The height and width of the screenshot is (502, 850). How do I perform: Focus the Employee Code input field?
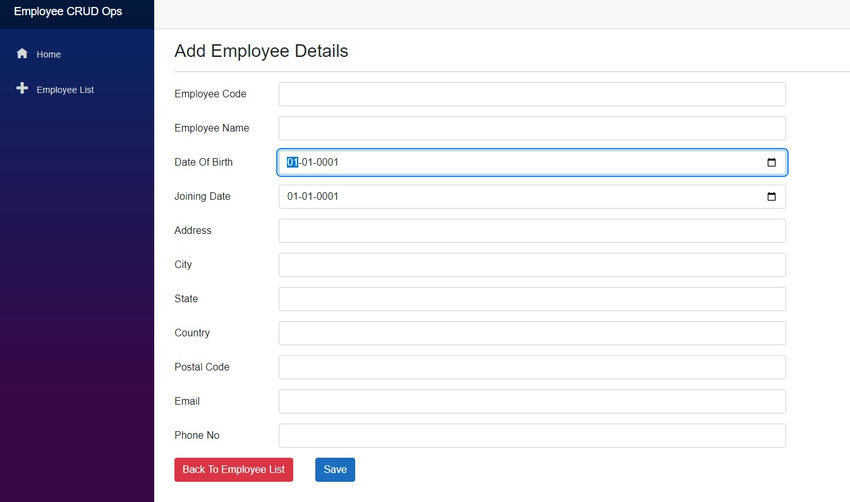[x=532, y=94]
